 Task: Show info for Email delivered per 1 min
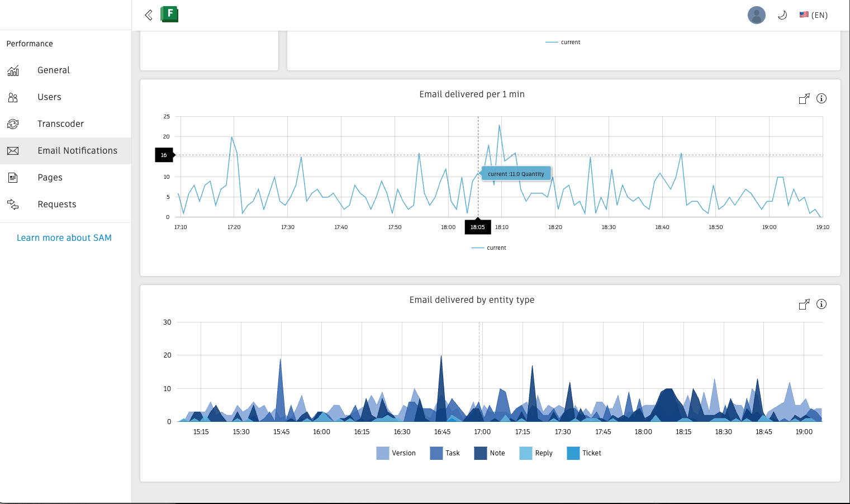coord(821,98)
